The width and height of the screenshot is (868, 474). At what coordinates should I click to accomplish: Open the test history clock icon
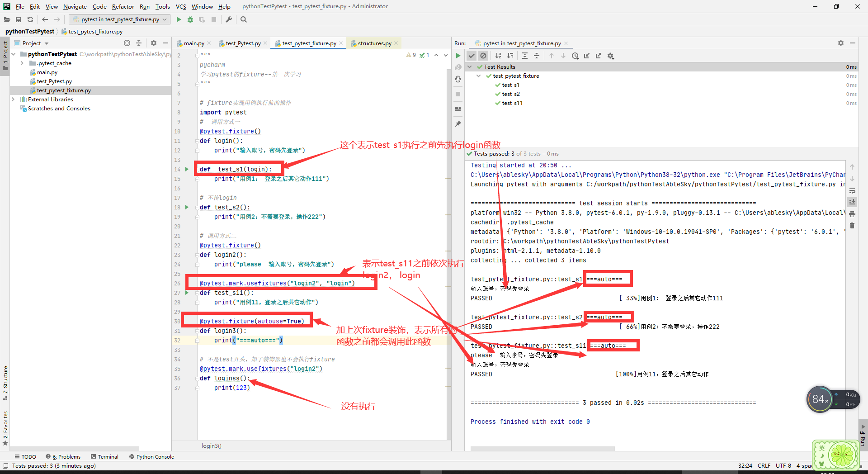tap(575, 56)
